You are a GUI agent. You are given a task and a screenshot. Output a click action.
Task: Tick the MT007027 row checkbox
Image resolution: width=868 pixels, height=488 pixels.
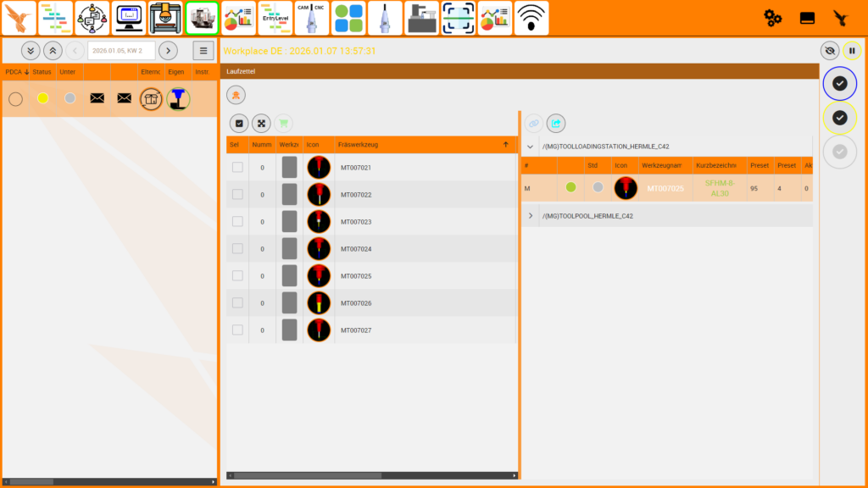(237, 330)
